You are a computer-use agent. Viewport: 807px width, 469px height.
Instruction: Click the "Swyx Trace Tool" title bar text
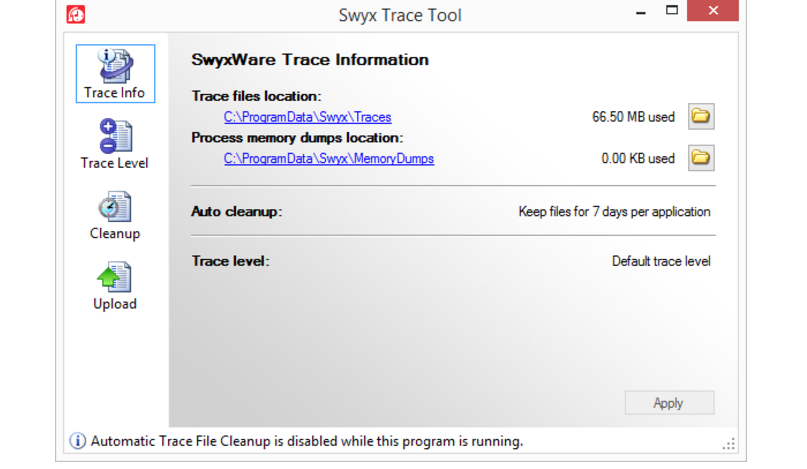click(x=400, y=15)
